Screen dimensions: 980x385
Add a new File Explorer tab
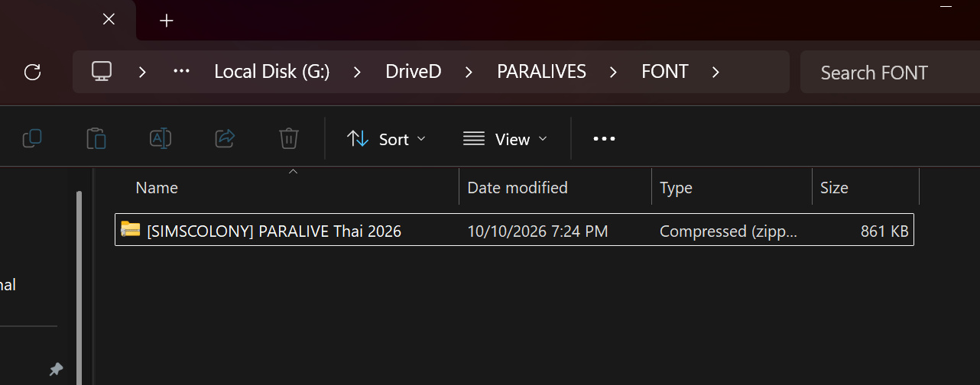167,21
